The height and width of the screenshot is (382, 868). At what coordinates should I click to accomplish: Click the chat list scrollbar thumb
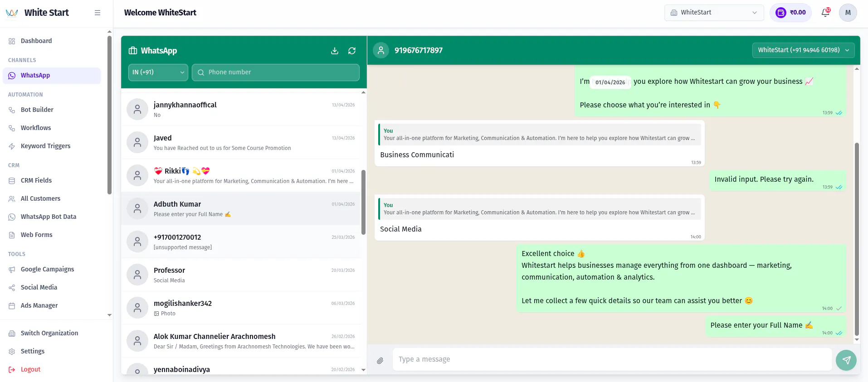363,202
